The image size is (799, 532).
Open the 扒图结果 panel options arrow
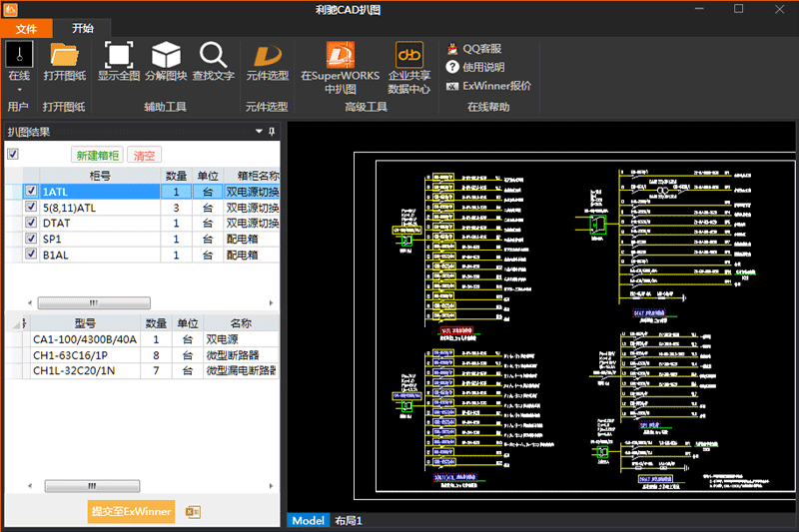coord(260,132)
